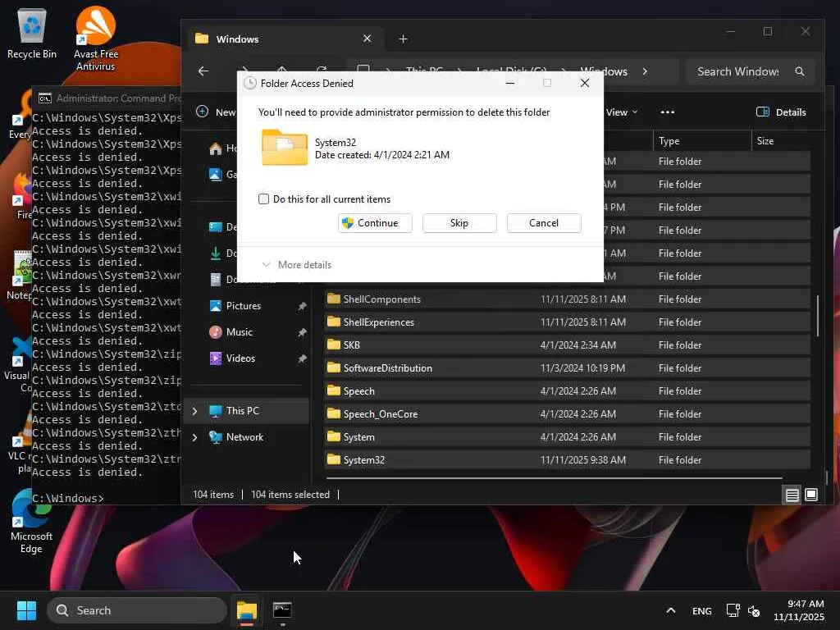This screenshot has width=840, height=630.
Task: Click the pin icon beside Videos
Action: [302, 358]
